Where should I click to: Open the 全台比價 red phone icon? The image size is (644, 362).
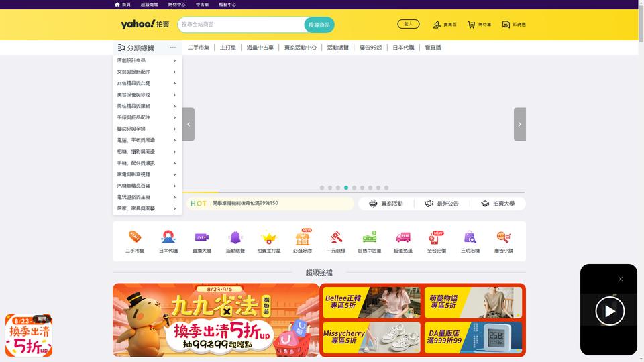point(436,237)
